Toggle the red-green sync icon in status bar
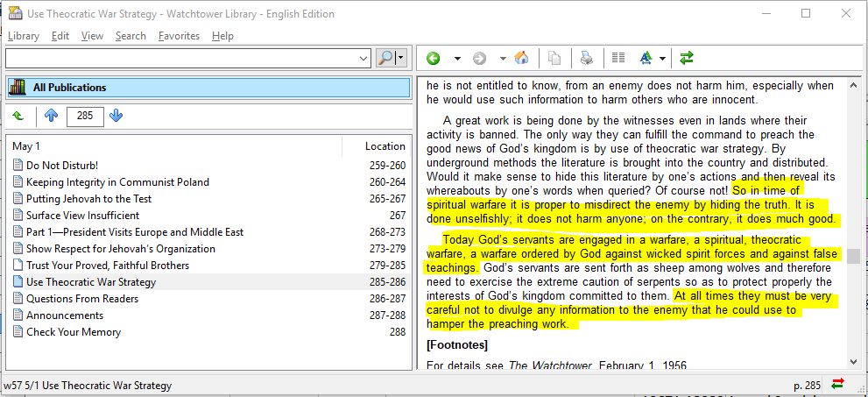Viewport: 868px width, 397px height. pyautogui.click(x=838, y=385)
